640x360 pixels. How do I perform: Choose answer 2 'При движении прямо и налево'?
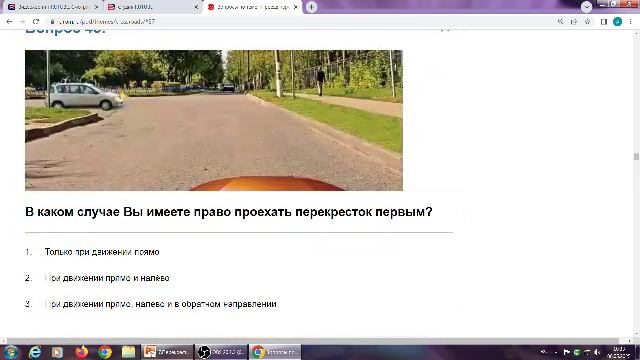(x=107, y=278)
